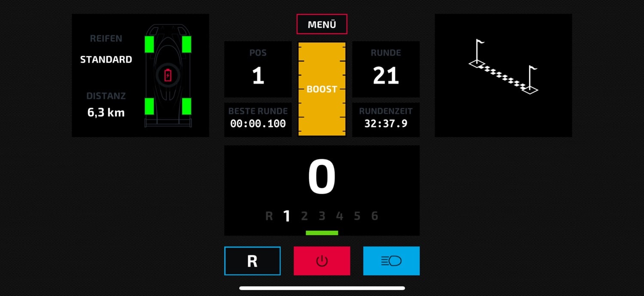Pick the R gear in the gear row

pos(269,216)
